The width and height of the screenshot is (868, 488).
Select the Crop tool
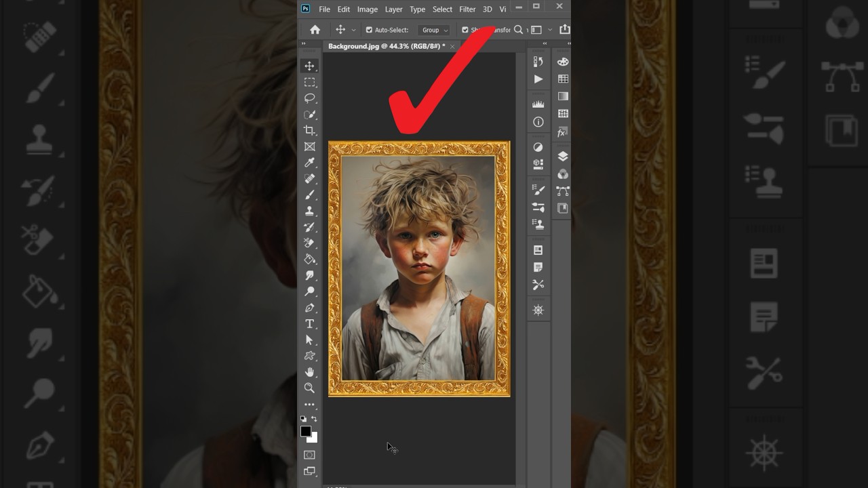click(309, 130)
